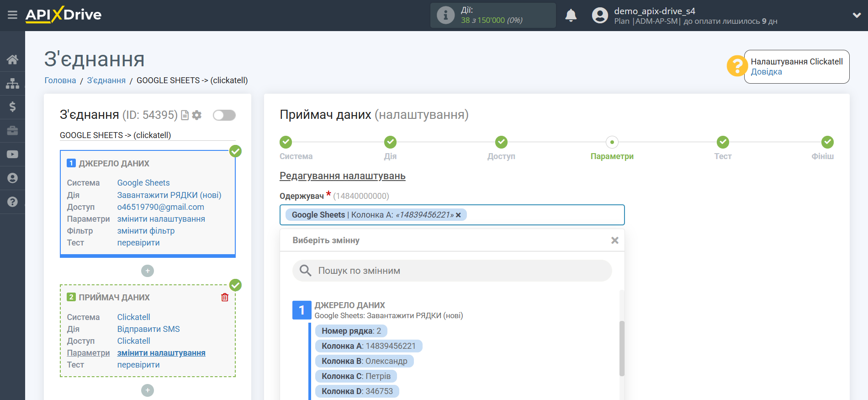Go to Фініш step

point(827,142)
